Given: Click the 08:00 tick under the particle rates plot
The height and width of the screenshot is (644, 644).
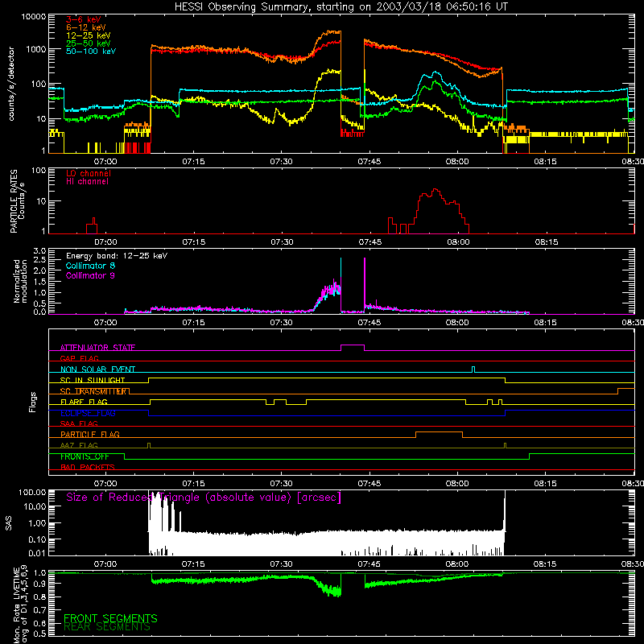Looking at the screenshot, I should (458, 242).
